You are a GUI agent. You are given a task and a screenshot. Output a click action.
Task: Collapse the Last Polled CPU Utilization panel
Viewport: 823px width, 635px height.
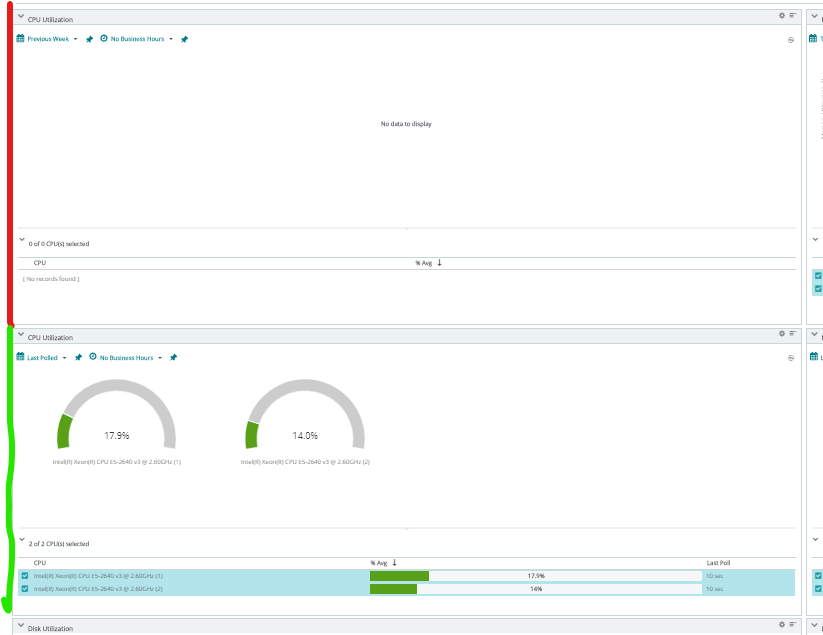click(21, 334)
